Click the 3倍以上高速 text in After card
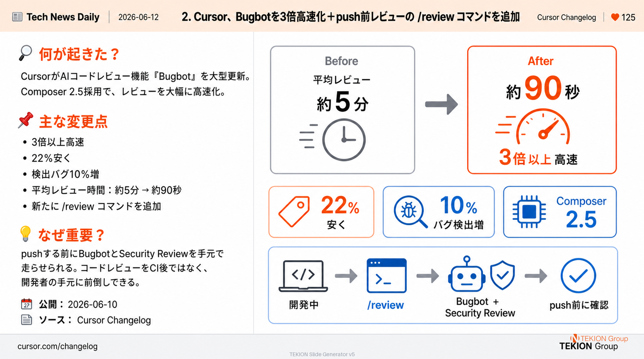 pyautogui.click(x=538, y=158)
